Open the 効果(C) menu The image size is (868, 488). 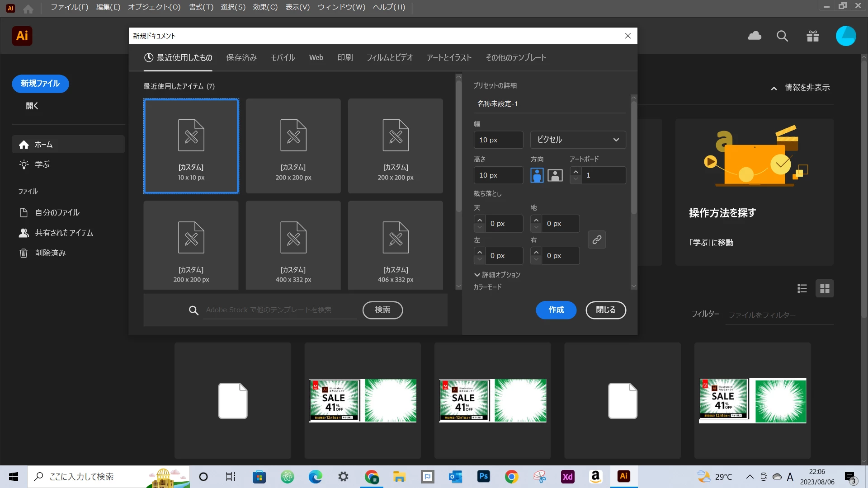pyautogui.click(x=265, y=7)
